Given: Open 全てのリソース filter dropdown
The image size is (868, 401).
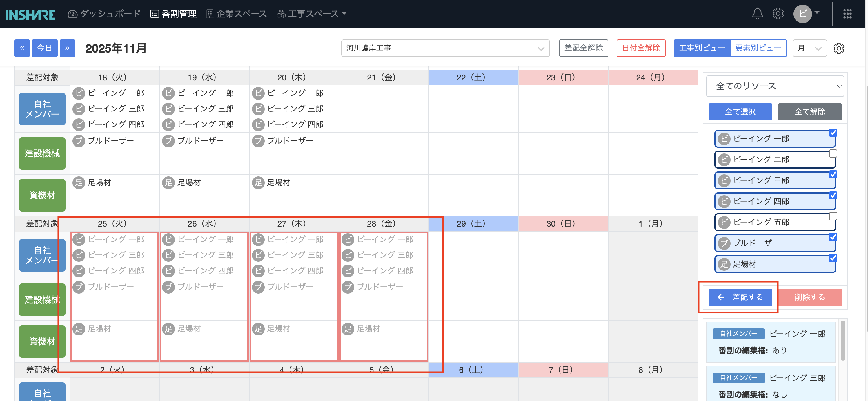Looking at the screenshot, I should tap(775, 86).
